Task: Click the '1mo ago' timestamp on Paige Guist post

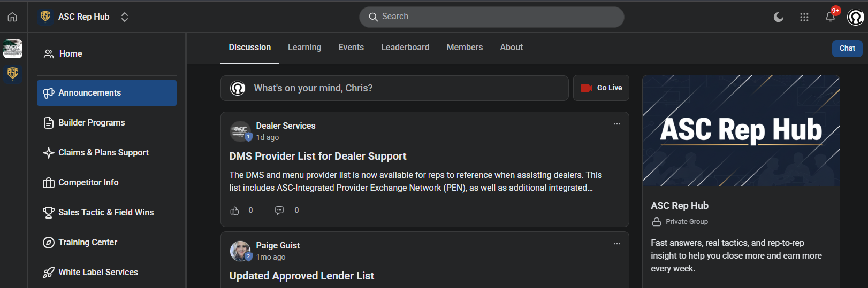Action: (x=271, y=258)
